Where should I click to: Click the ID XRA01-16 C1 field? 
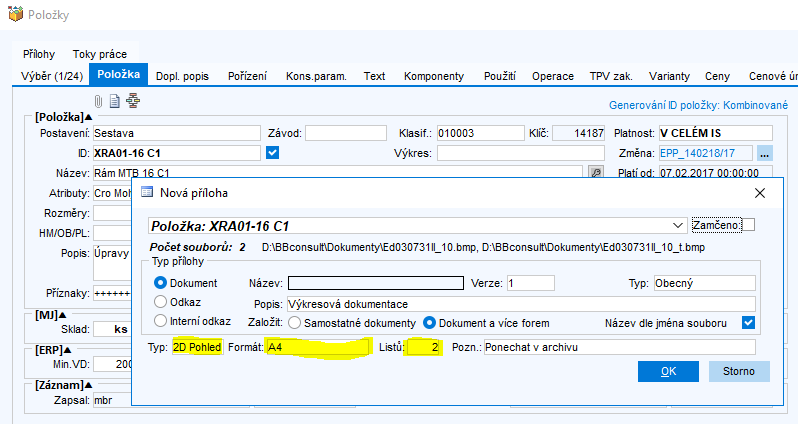[x=177, y=153]
